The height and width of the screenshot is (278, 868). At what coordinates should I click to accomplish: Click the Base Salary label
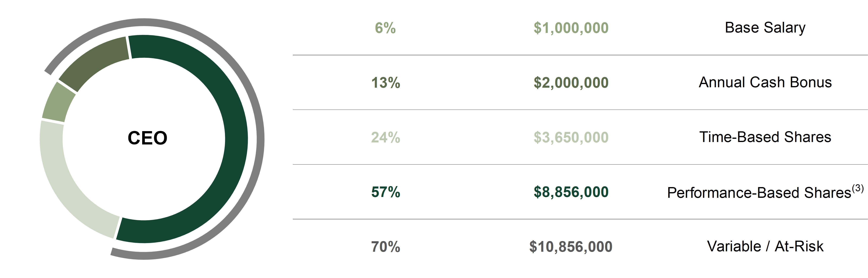point(765,28)
